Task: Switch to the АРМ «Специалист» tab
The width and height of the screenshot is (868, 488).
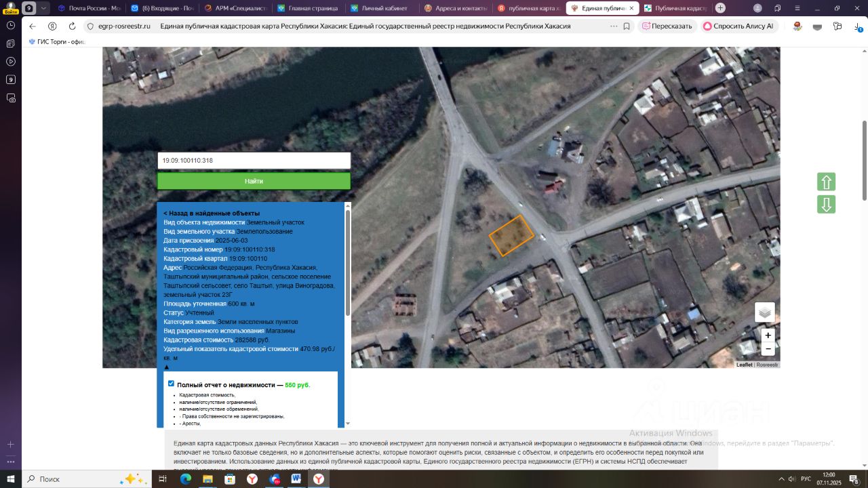Action: (235, 8)
